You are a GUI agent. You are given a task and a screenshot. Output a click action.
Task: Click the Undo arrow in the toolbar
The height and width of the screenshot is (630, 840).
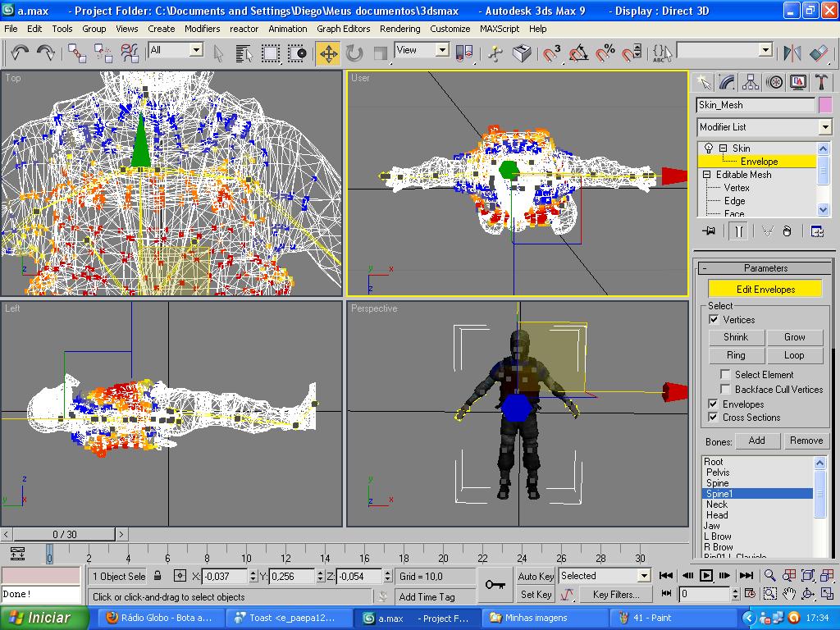pyautogui.click(x=20, y=53)
